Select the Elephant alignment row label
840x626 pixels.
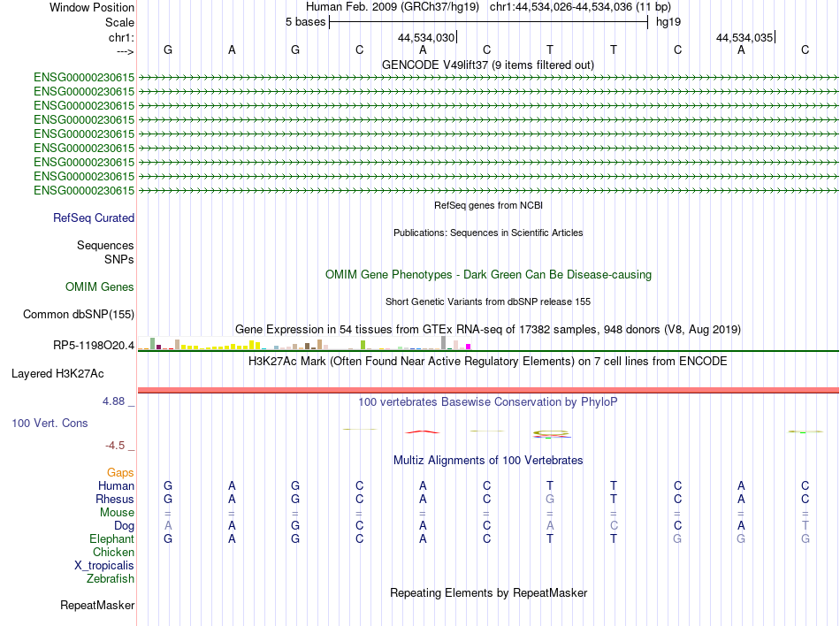tap(112, 538)
